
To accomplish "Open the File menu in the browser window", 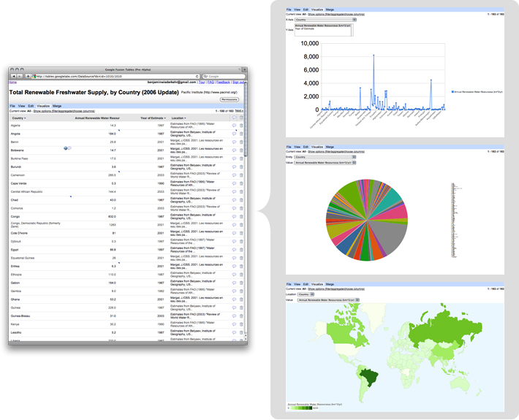I will (12, 106).
